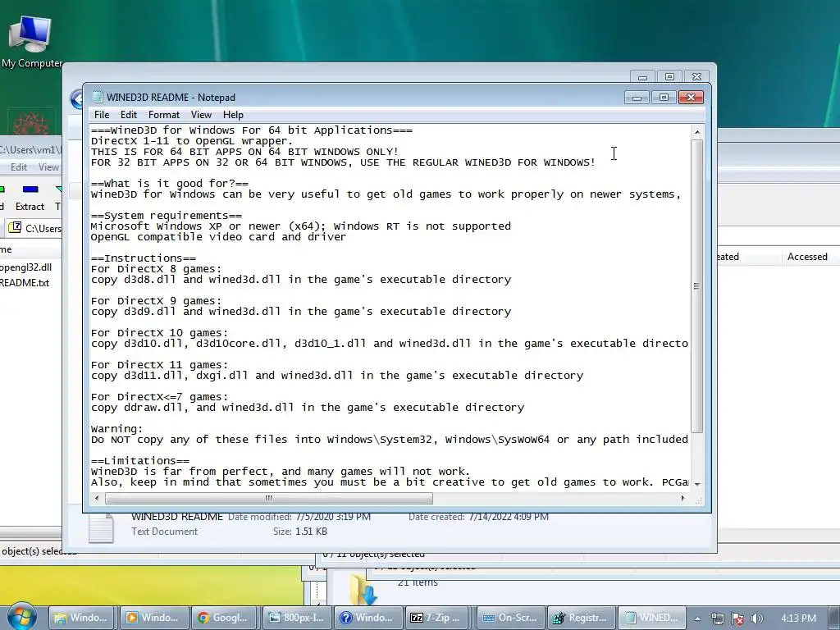Open the Edit menu in 7-Zip window

[x=19, y=167]
